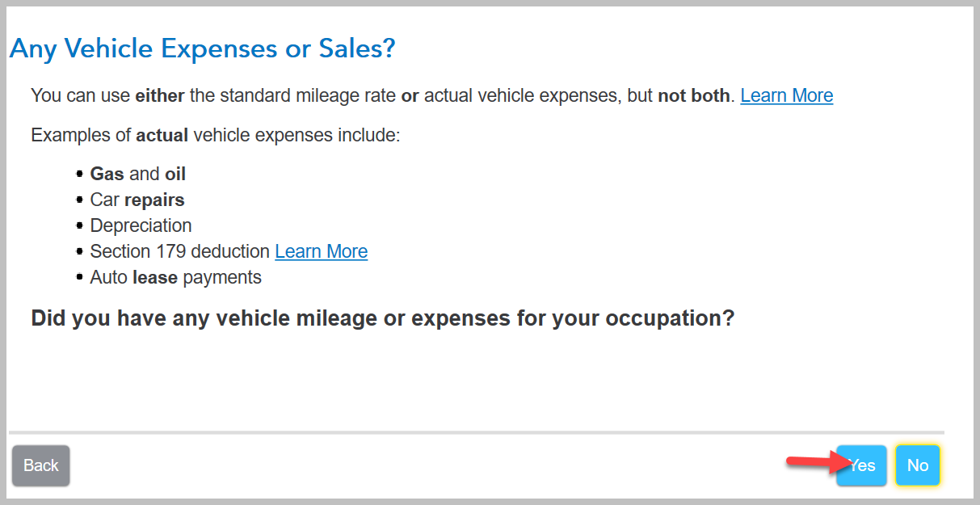Click the gray divider line above the buttons
This screenshot has width=980, height=505.
coord(476,433)
